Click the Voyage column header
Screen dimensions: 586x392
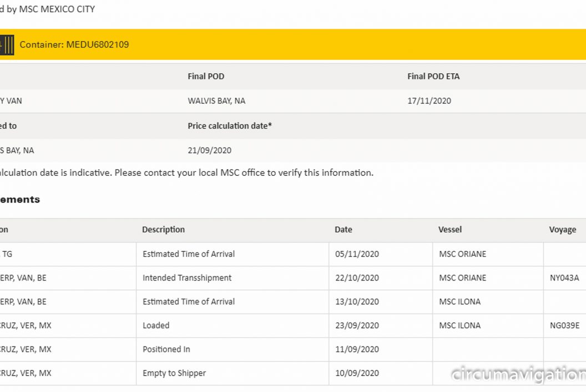point(563,230)
